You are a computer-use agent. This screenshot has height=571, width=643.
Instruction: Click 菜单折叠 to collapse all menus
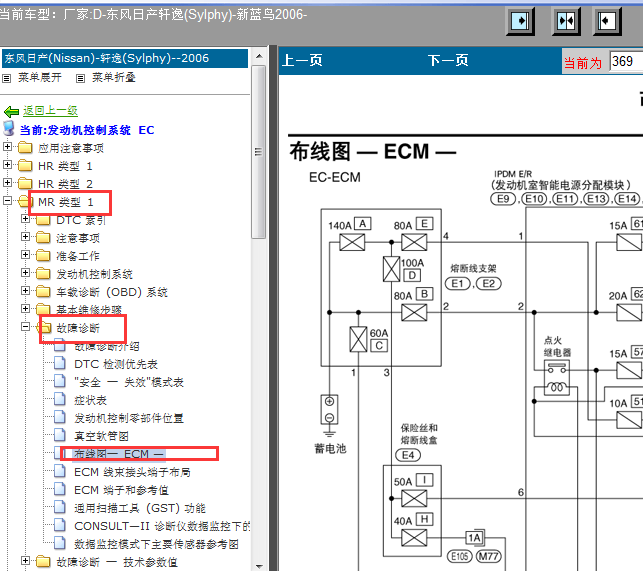[114, 78]
